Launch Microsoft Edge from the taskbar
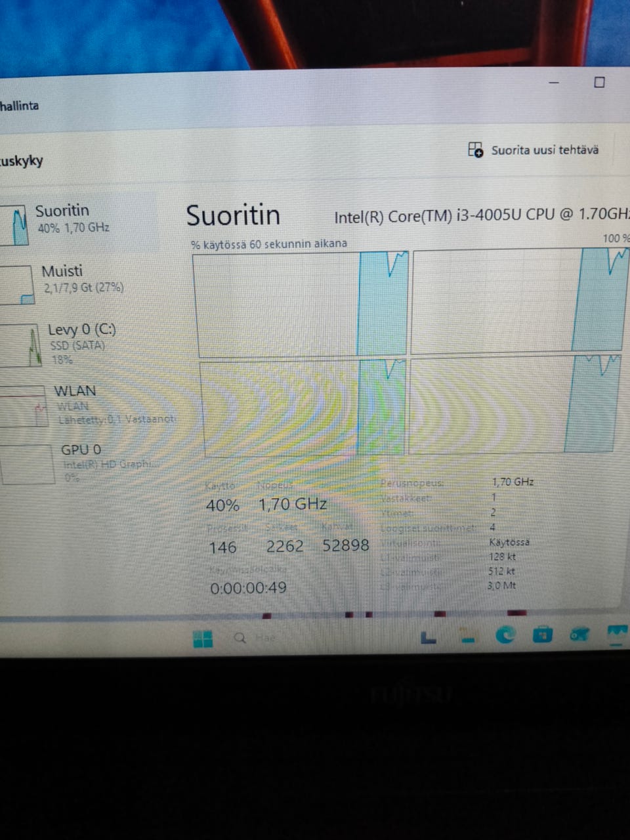Viewport: 630px width, 840px height. (x=505, y=635)
